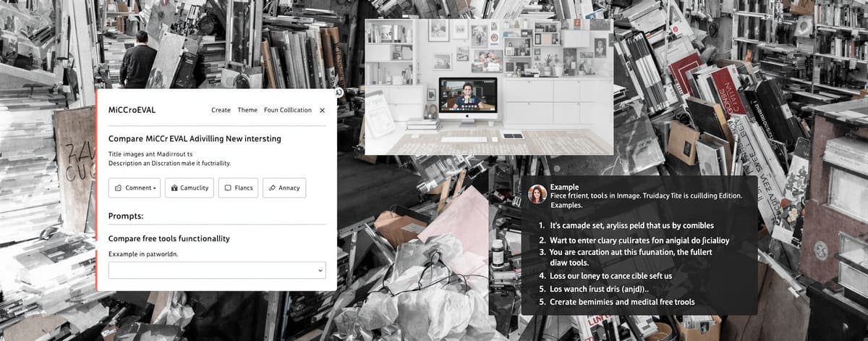Click the Annacy pin icon
This screenshot has width=868, height=341.
pyautogui.click(x=271, y=188)
